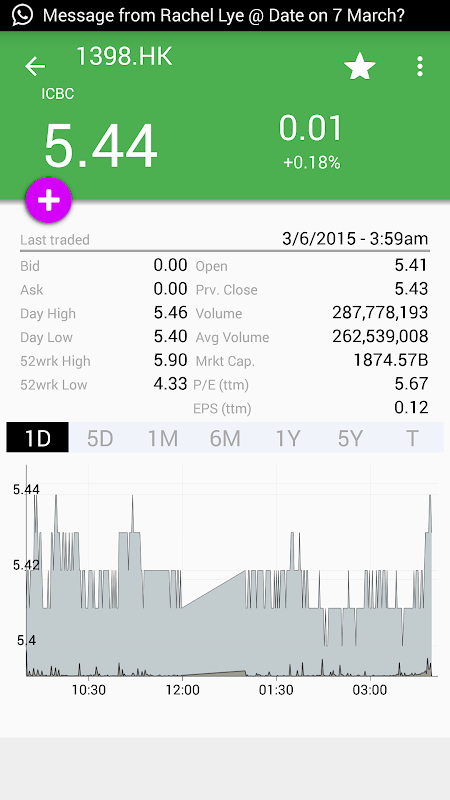Tap the 52wrk High value 5.90
This screenshot has height=800, width=450.
click(x=170, y=360)
